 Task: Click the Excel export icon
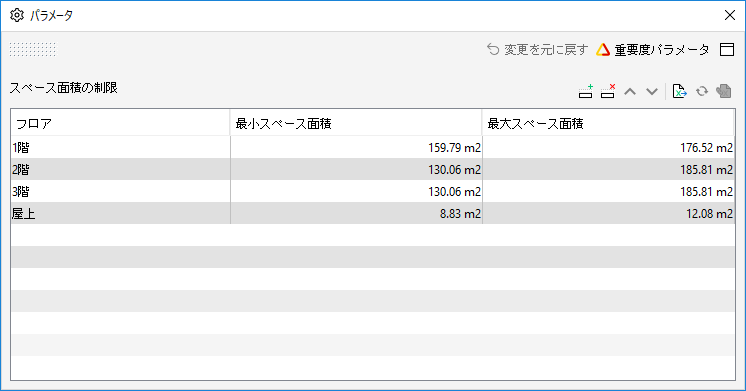coord(679,91)
